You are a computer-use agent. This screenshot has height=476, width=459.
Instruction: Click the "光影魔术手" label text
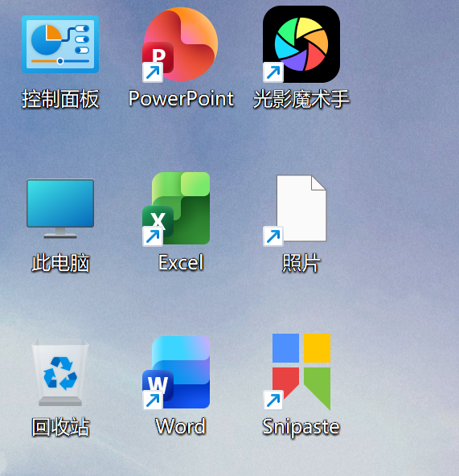click(x=301, y=99)
